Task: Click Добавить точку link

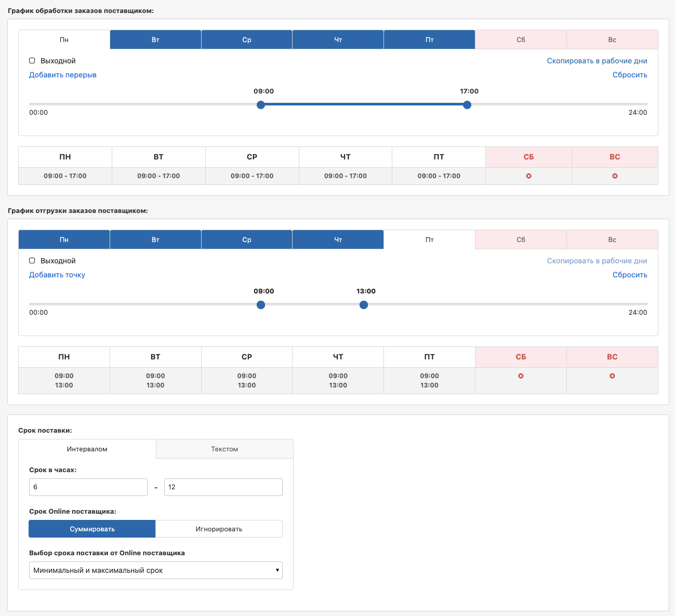Action: point(57,275)
